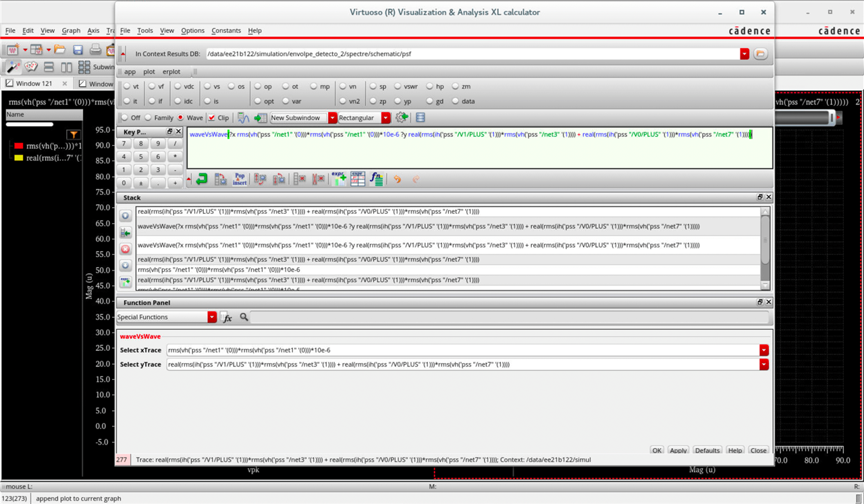This screenshot has height=504, width=864.
Task: Click the Pop insert icon in buffer toolbar
Action: point(240,179)
